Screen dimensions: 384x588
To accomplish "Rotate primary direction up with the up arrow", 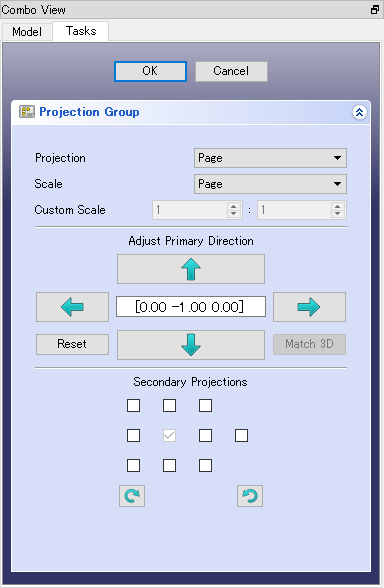I will (x=191, y=269).
